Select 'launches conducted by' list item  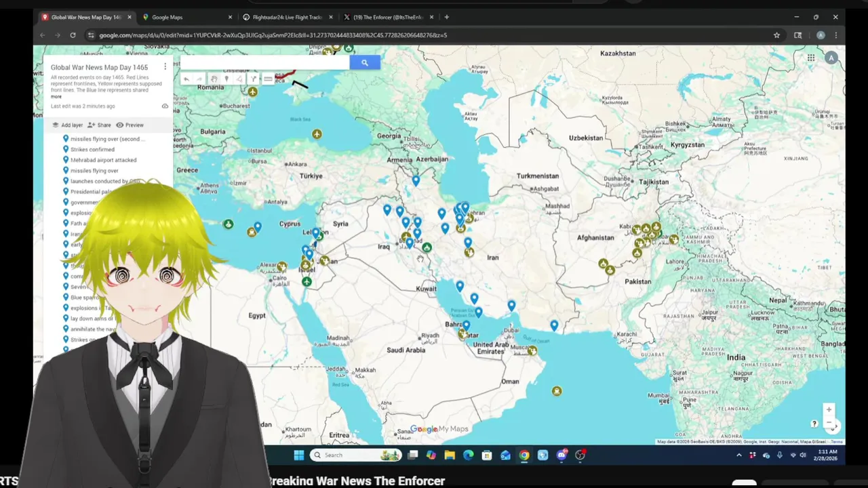105,181
